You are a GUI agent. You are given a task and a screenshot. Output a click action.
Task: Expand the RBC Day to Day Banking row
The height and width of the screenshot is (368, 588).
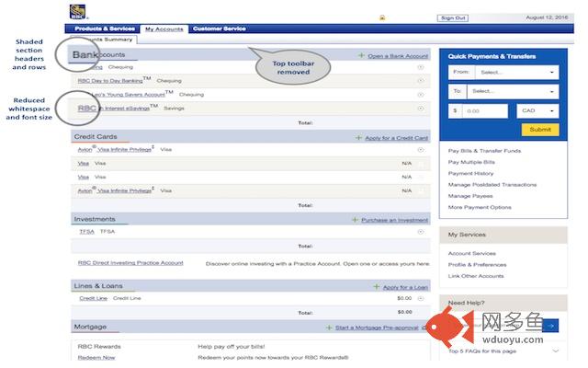coord(421,81)
